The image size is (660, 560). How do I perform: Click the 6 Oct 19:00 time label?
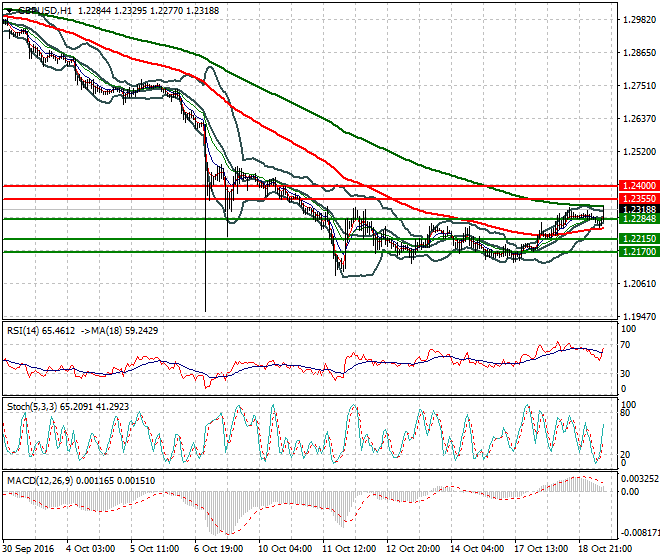(x=219, y=549)
